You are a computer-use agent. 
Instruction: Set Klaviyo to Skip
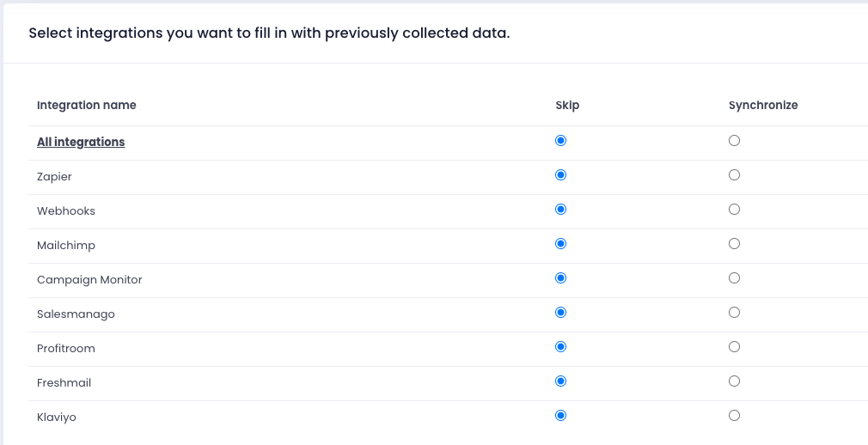(x=561, y=415)
